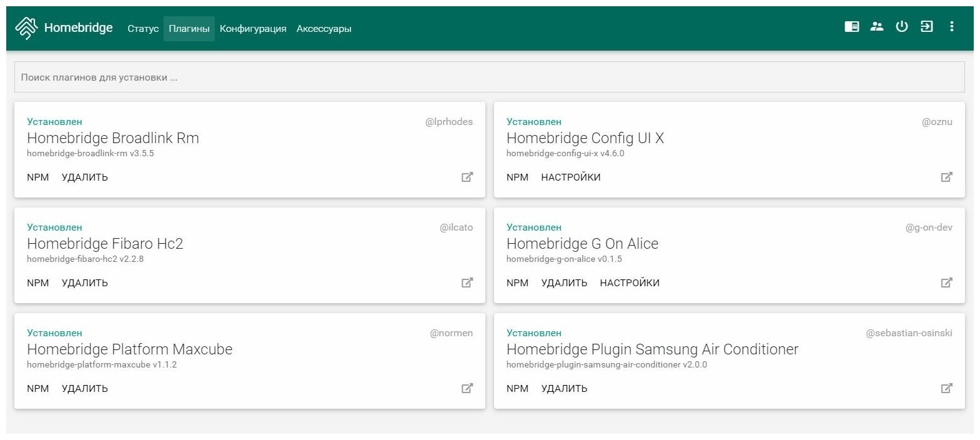Open НАСТРОЙКИ for Homebridge Config UI X

pyautogui.click(x=571, y=177)
